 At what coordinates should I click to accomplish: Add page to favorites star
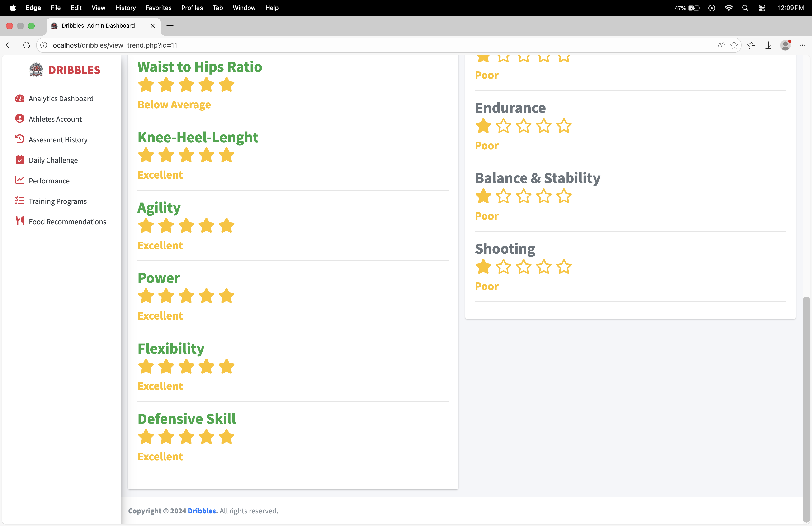734,45
